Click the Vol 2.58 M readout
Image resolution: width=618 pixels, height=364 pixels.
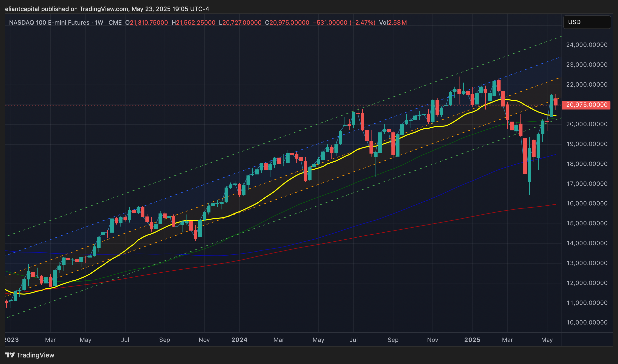[393, 23]
